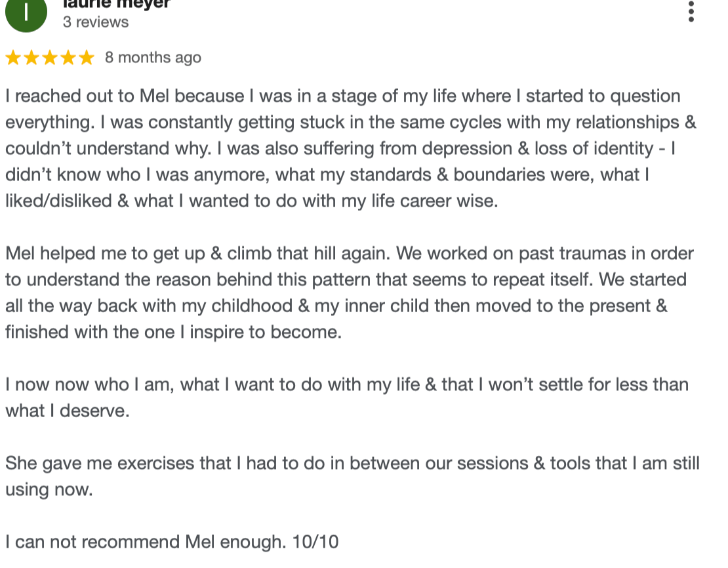Click the "3 reviews" count link
The height and width of the screenshot is (568, 728).
(96, 22)
